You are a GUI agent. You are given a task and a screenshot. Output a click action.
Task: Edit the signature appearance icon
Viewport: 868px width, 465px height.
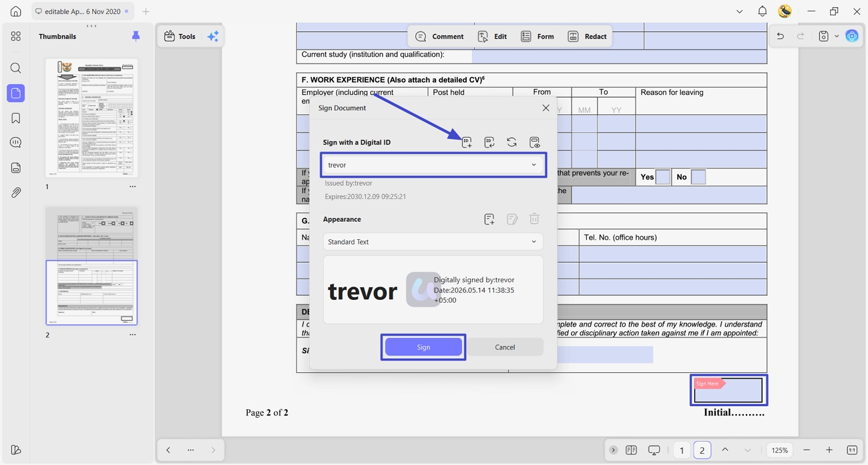(512, 219)
